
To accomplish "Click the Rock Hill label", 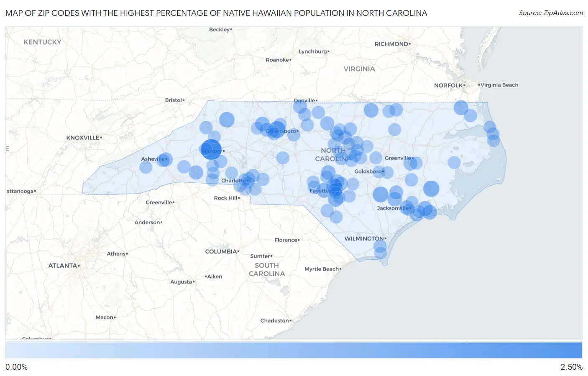I will pyautogui.click(x=226, y=198).
